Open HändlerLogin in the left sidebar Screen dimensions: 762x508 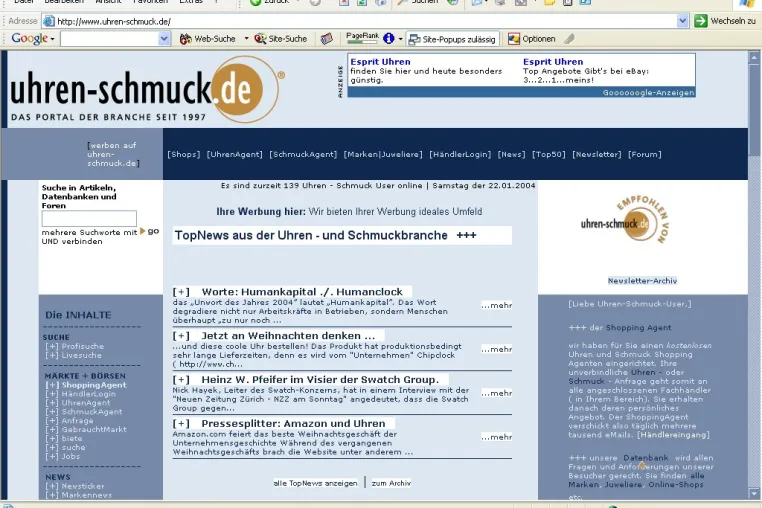pyautogui.click(x=88, y=394)
